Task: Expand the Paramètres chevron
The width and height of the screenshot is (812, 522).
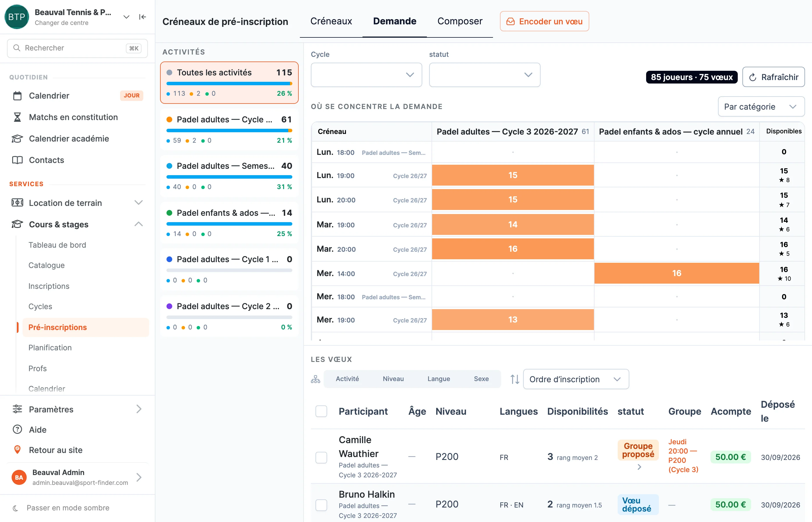Action: pyautogui.click(x=139, y=409)
